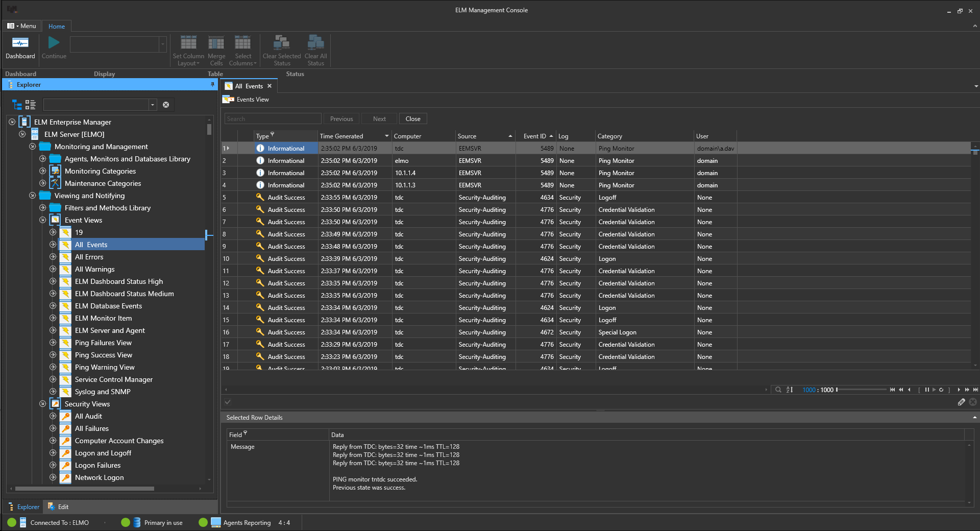Switch to the Edit bottom tab
This screenshot has width=980, height=531.
coord(58,506)
